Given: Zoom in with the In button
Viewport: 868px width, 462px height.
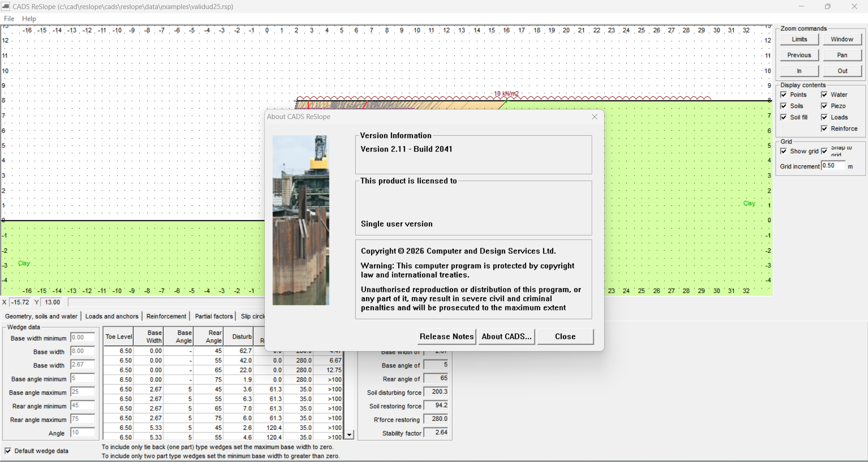Looking at the screenshot, I should 799,71.
